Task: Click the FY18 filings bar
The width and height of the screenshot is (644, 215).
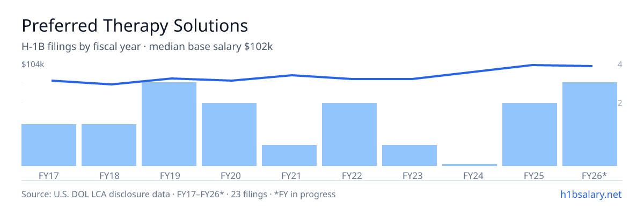Action: (x=109, y=145)
